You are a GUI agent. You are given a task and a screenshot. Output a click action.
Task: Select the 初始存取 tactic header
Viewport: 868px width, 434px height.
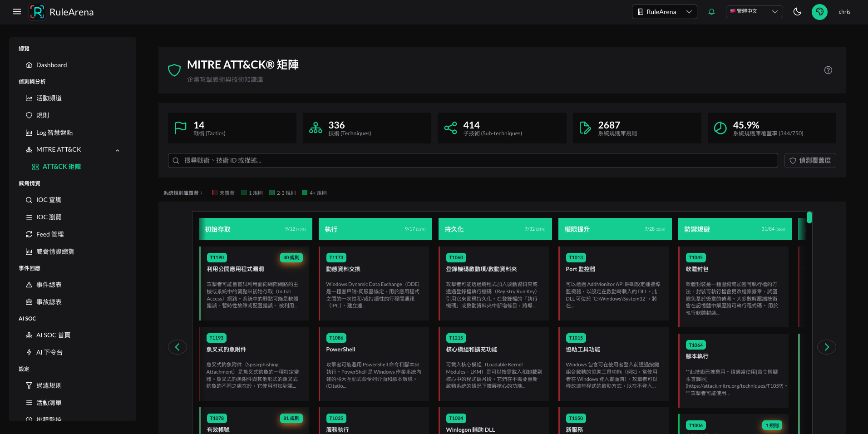(x=256, y=229)
